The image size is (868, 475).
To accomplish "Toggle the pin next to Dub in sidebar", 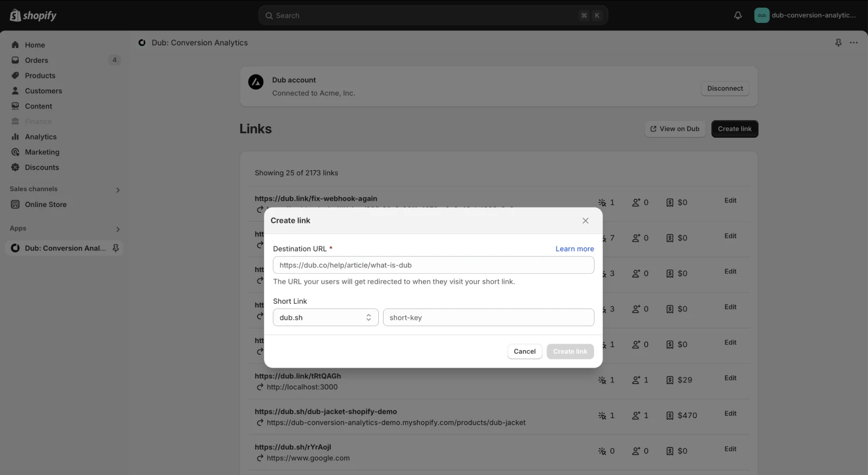I will (x=115, y=248).
